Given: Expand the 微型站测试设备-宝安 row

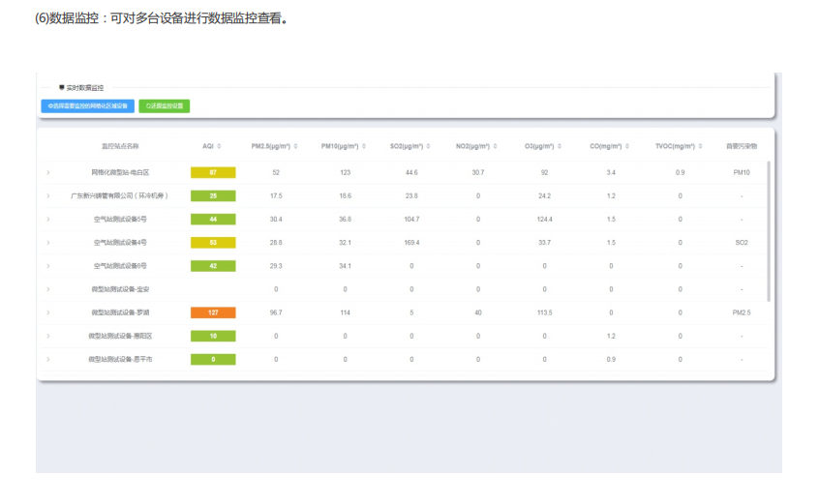Looking at the screenshot, I should (x=47, y=289).
